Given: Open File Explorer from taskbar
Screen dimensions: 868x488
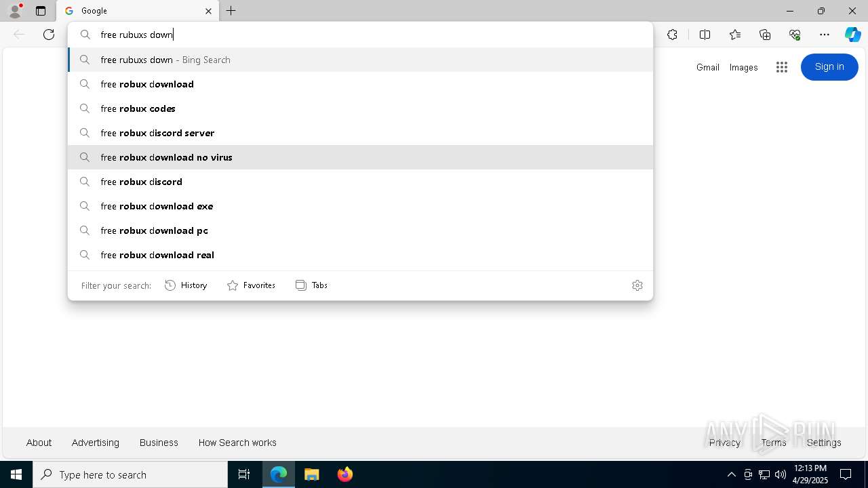Looking at the screenshot, I should [311, 474].
